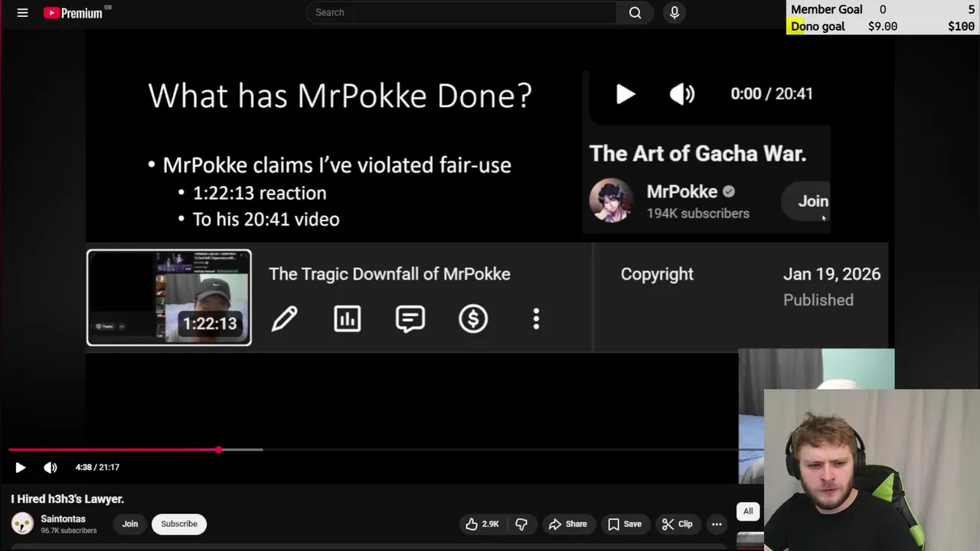The width and height of the screenshot is (980, 551).
Task: Click the in-slide large play icon
Action: tap(626, 94)
